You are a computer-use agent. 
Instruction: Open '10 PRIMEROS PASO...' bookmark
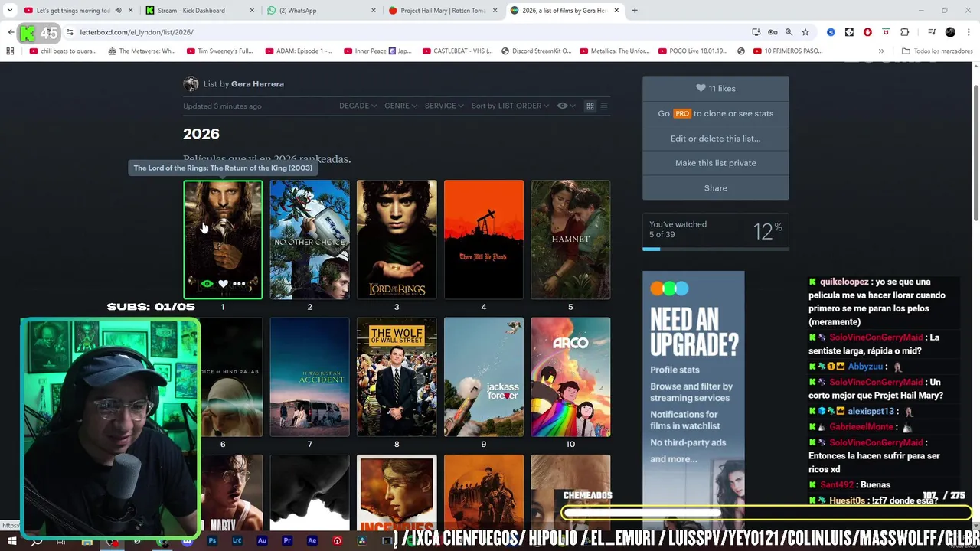(789, 51)
